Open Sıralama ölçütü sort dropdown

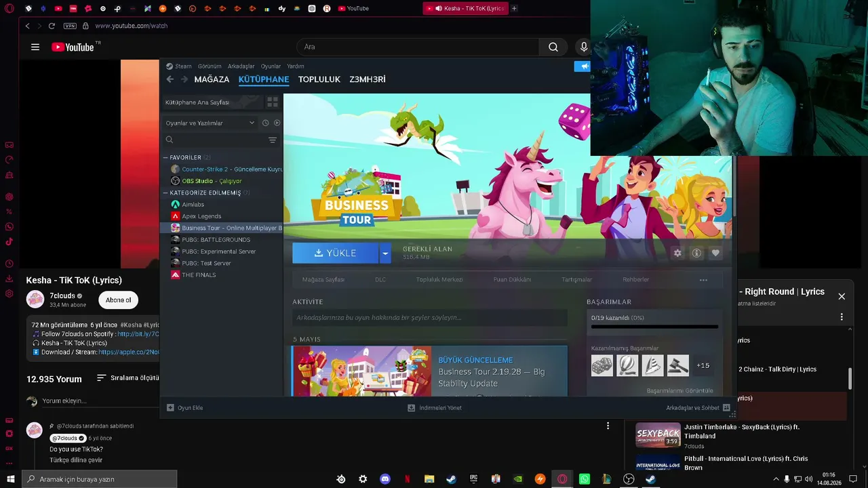tap(127, 378)
